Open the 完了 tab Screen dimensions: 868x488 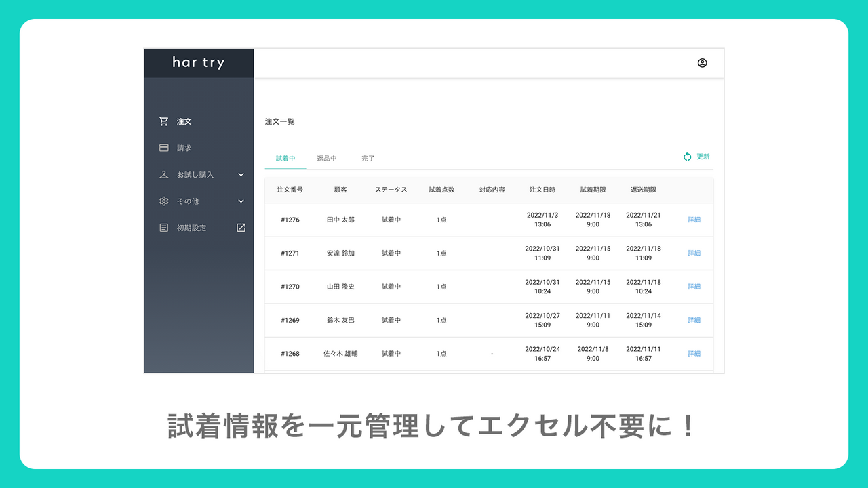368,157
